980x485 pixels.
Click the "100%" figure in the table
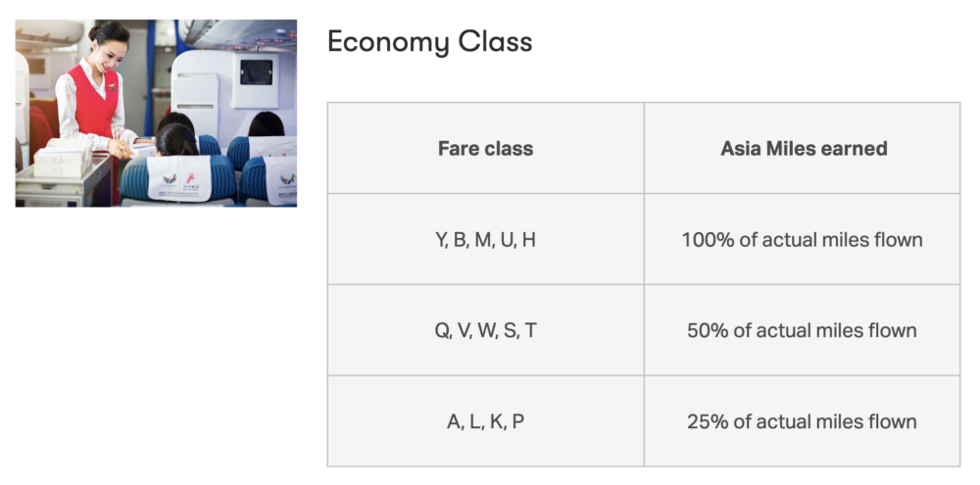point(706,239)
